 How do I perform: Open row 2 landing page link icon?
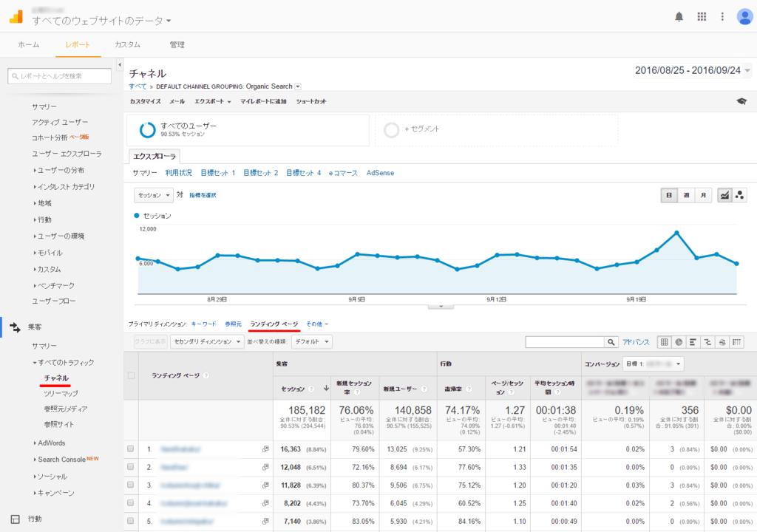pos(265,467)
